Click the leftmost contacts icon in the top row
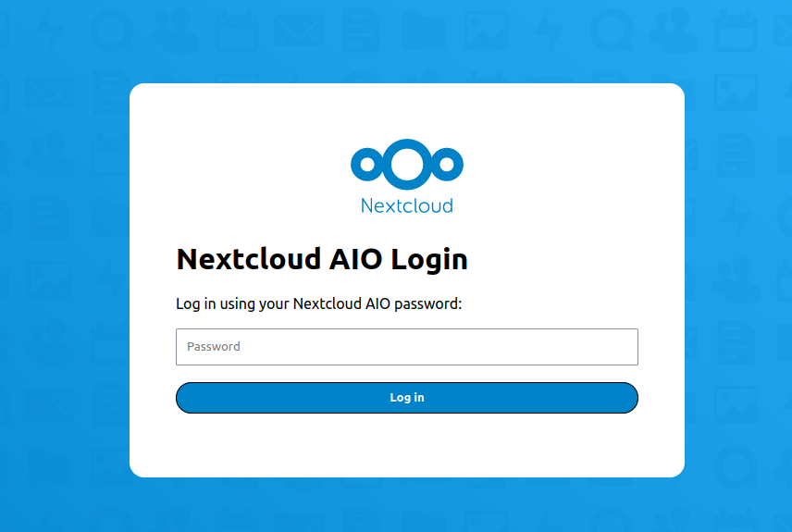The width and height of the screenshot is (792, 532). 173,31
